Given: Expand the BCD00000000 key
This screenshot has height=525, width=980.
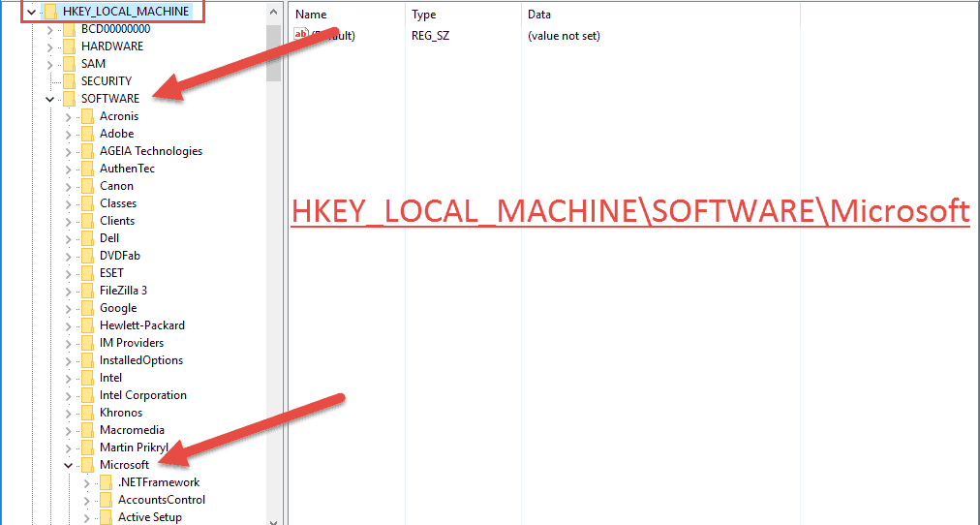Looking at the screenshot, I should pyautogui.click(x=50, y=29).
